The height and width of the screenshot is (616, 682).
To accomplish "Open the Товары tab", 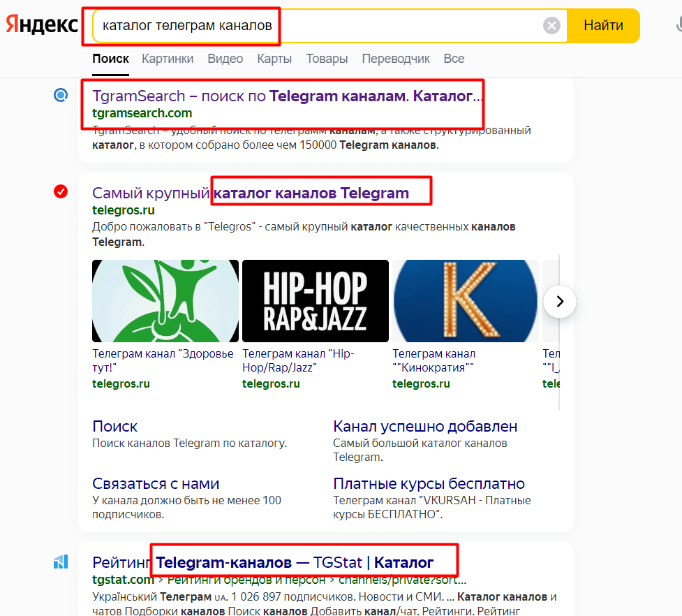I will [x=327, y=59].
